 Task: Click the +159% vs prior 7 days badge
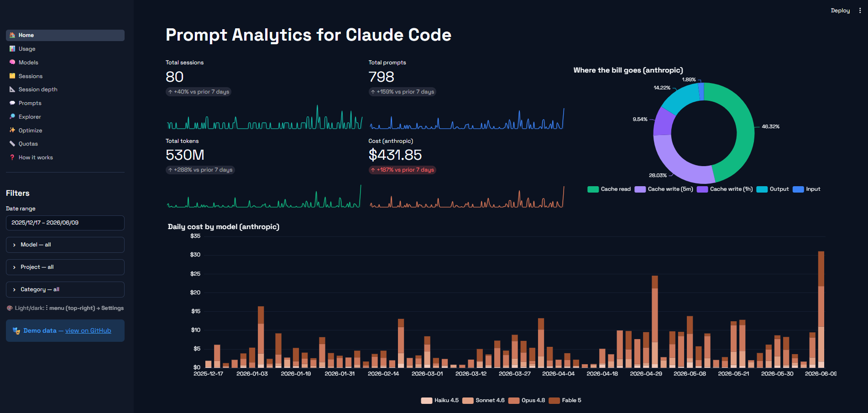pyautogui.click(x=403, y=92)
